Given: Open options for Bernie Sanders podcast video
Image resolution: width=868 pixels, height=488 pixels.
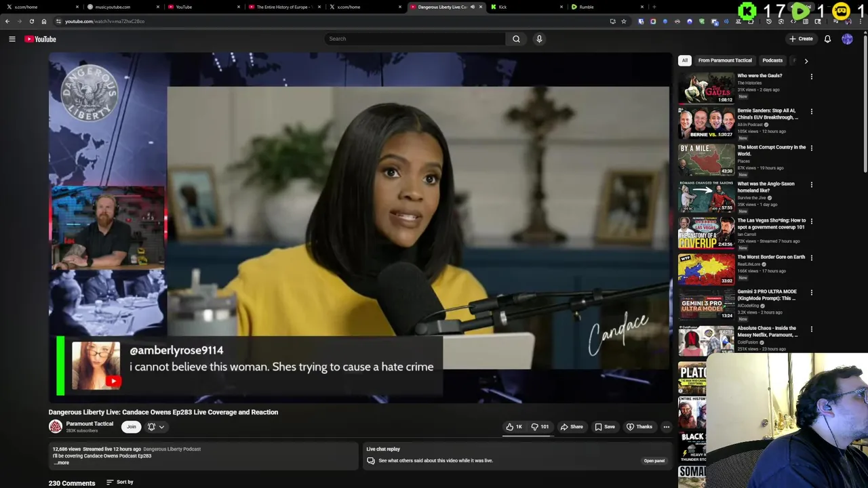Looking at the screenshot, I should (x=811, y=111).
